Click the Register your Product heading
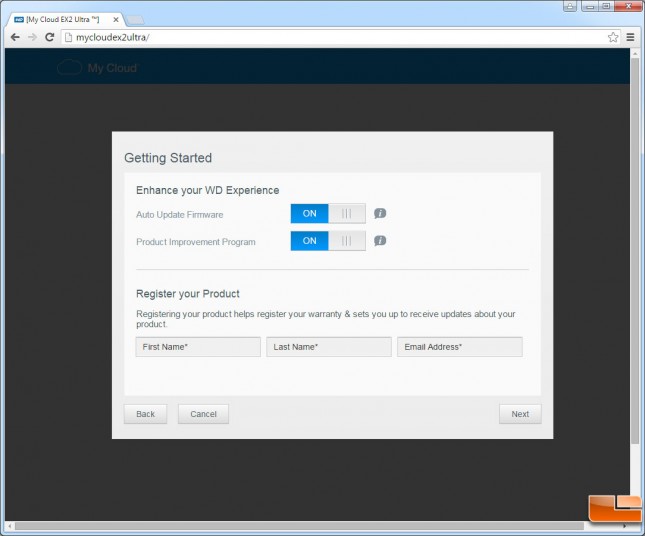The height and width of the screenshot is (536, 645). 188,294
